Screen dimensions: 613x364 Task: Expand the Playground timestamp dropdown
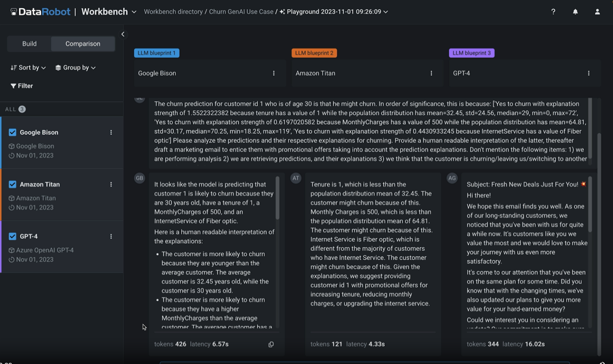click(385, 12)
